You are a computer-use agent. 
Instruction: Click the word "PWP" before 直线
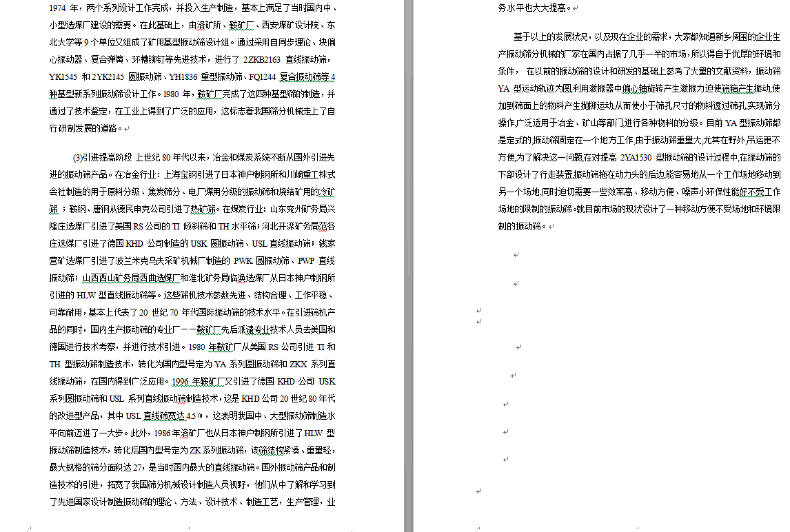pos(306,261)
